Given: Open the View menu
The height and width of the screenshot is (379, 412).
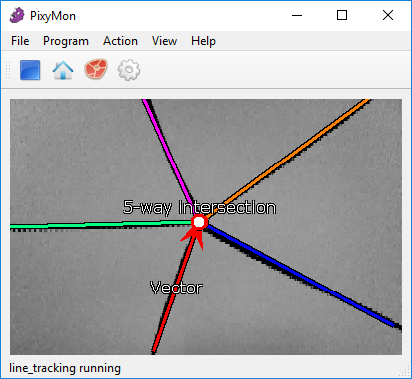Looking at the screenshot, I should [164, 41].
